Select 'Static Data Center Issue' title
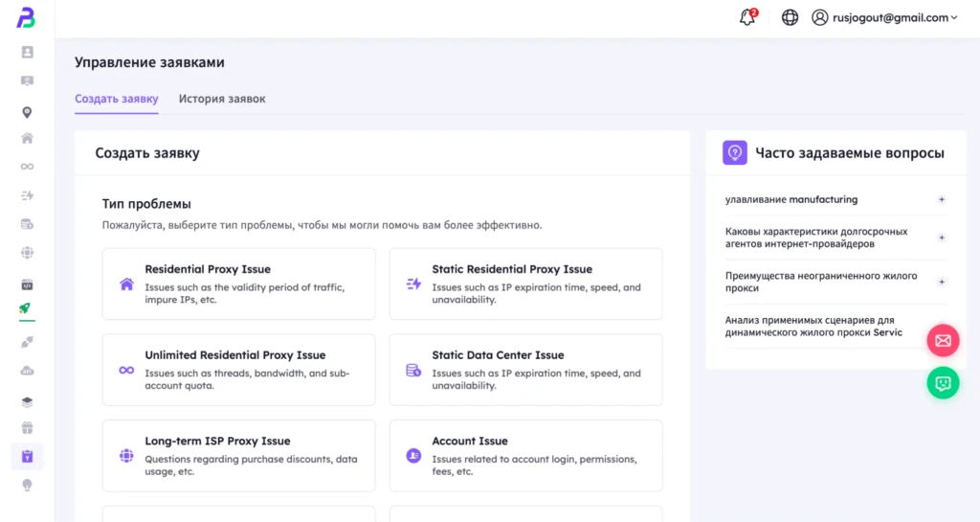 498,355
